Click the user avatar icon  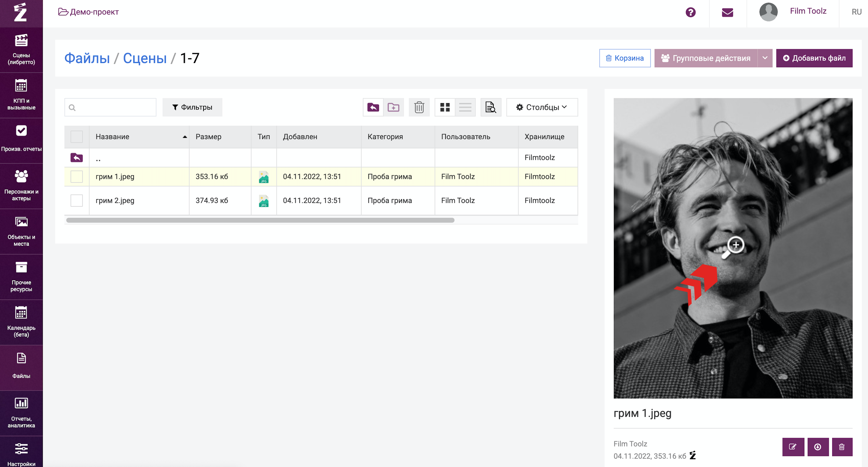coord(768,12)
